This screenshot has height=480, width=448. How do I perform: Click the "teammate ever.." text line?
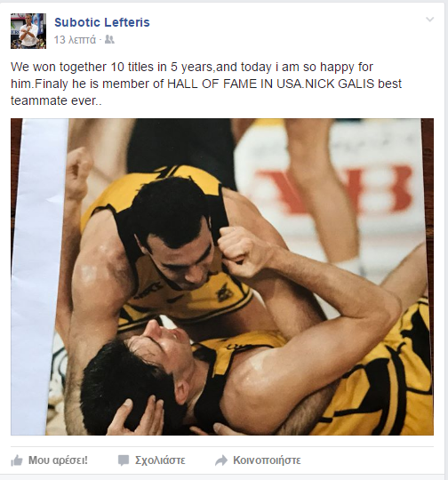(x=56, y=100)
